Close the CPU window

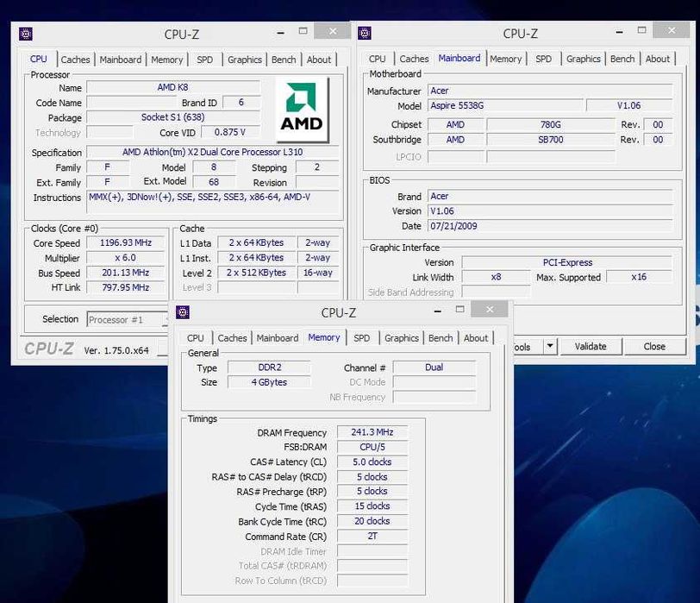coord(333,31)
